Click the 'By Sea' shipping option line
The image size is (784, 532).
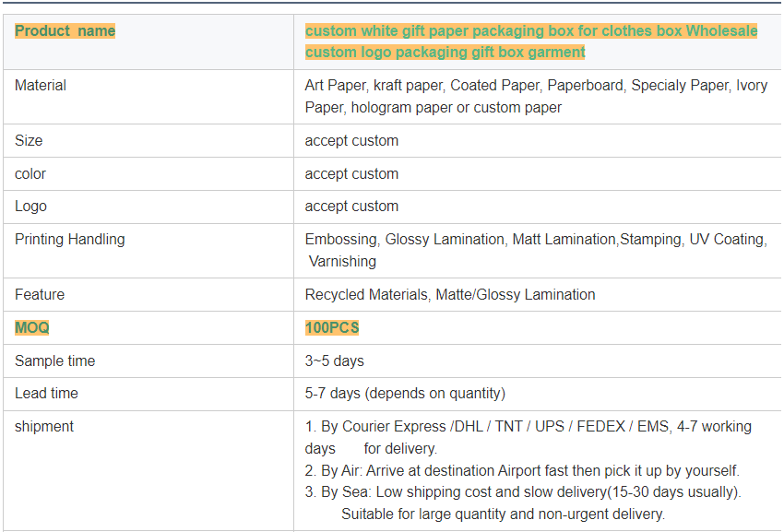tap(523, 492)
